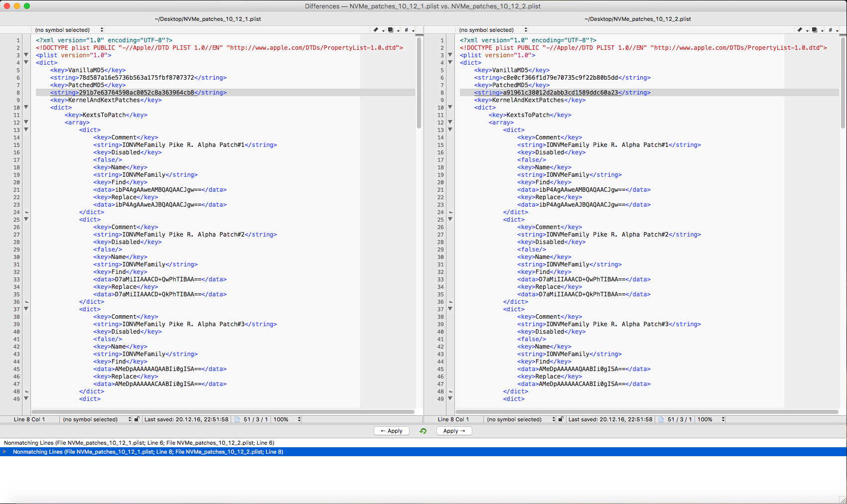Click the # jump icon in left pane
Viewport: 847px width, 504px height.
(407, 30)
